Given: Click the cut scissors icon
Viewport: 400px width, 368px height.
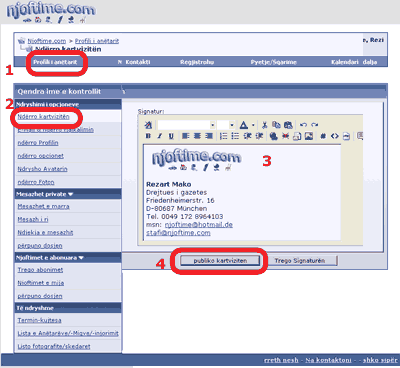Looking at the screenshot, I should click(265, 125).
